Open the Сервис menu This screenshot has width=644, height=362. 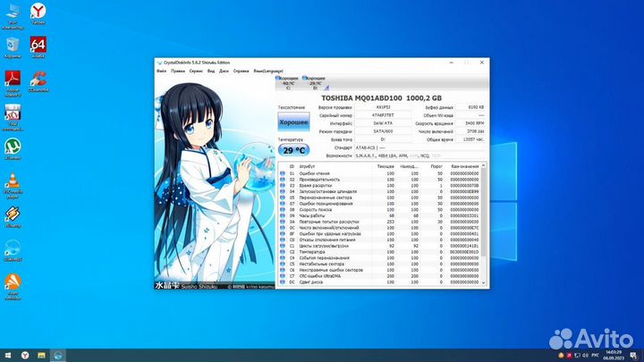(196, 71)
